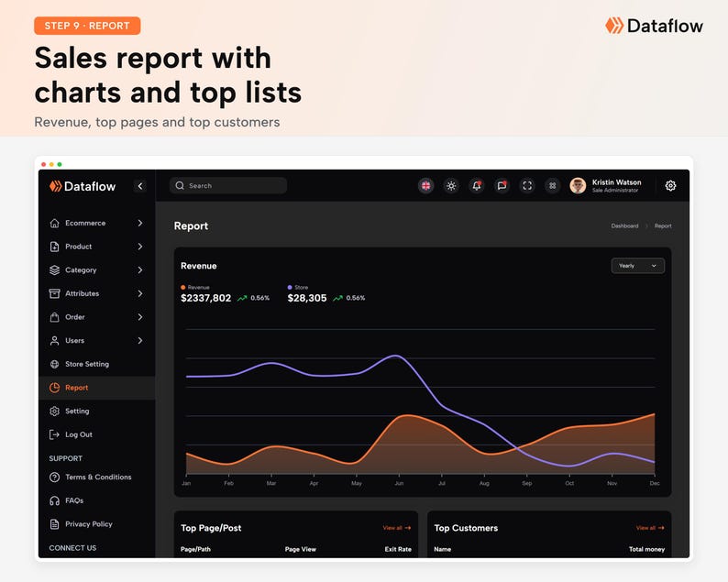
Task: Click Dashboard breadcrumb link
Action: pos(624,226)
